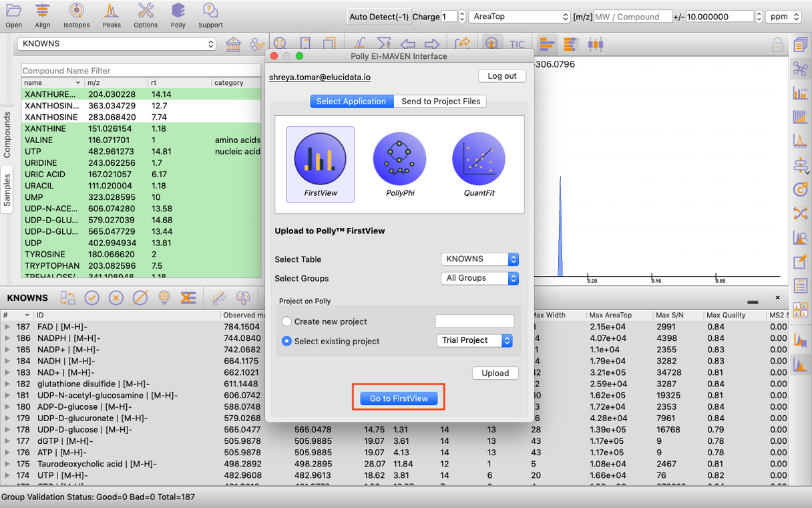Click the library building icon beside the KNOWNS dropdown

click(234, 44)
